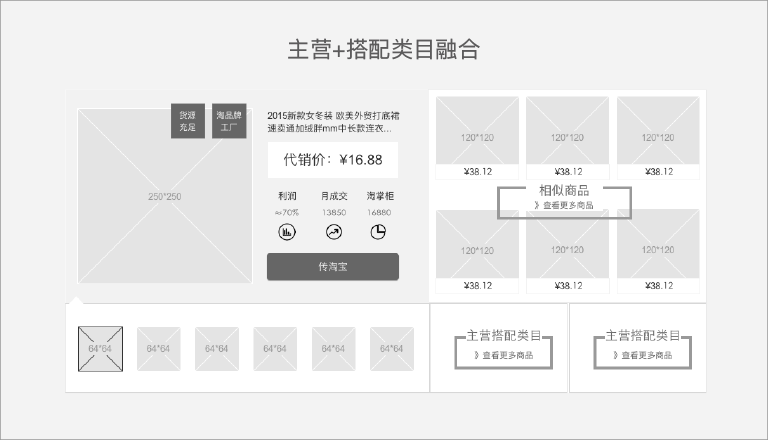
Task: Click the pie-chart icon under 淘掌柜
Action: [378, 232]
